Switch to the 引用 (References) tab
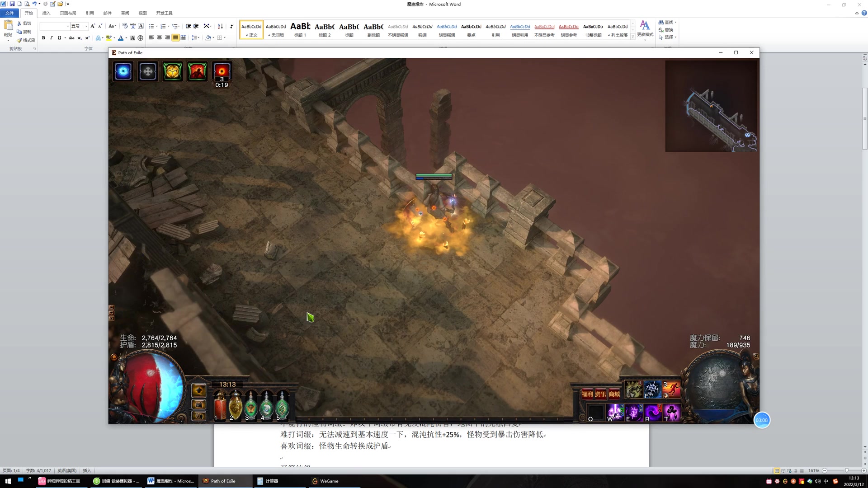This screenshot has height=488, width=868. point(90,13)
